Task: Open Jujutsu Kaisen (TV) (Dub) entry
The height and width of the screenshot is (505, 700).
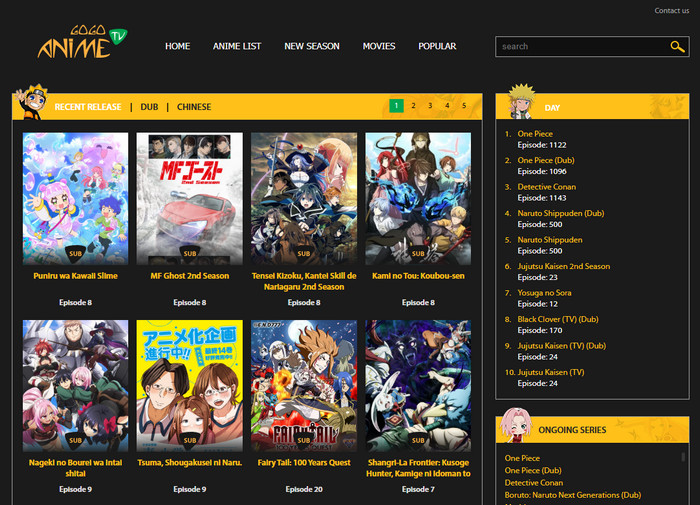Action: coord(562,346)
